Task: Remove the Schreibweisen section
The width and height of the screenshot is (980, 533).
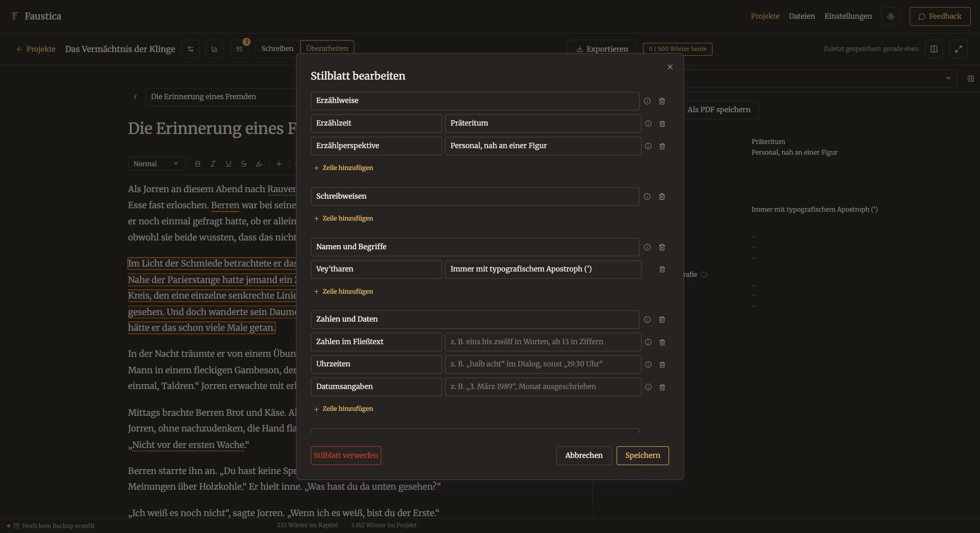Action: point(662,196)
